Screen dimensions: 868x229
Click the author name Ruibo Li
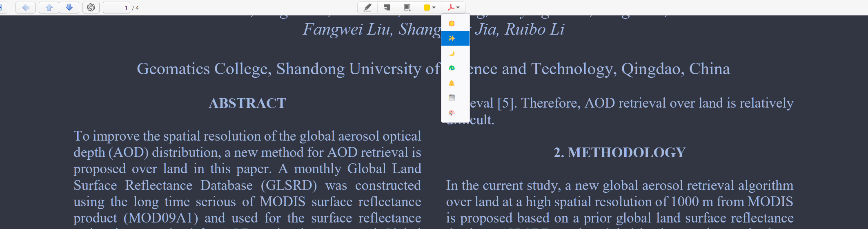pyautogui.click(x=534, y=29)
